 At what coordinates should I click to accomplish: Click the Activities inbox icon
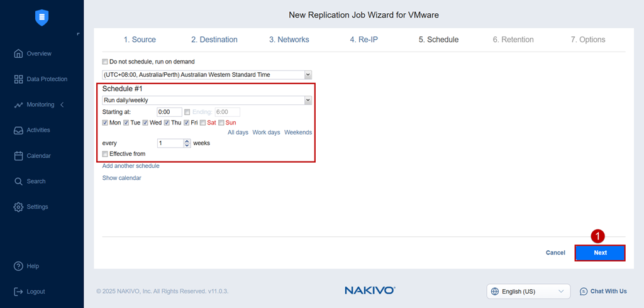(x=18, y=130)
